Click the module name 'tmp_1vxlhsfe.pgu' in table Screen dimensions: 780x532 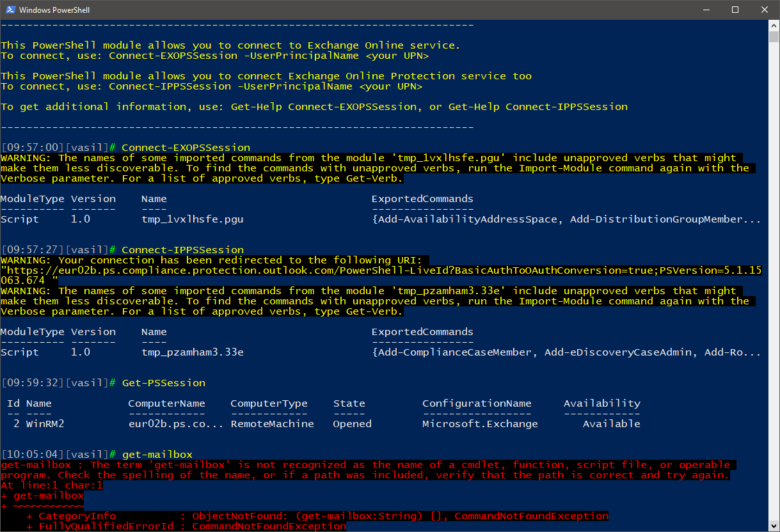point(192,219)
